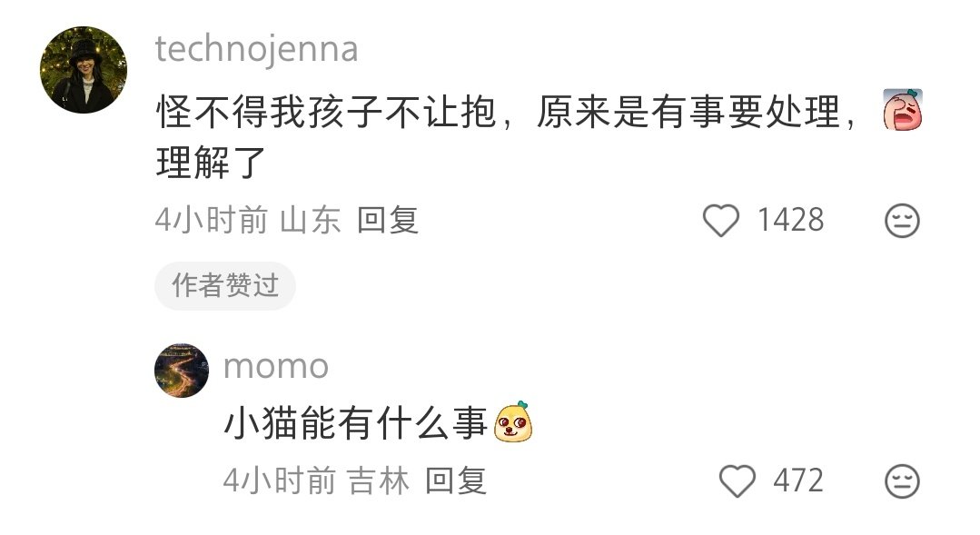The width and height of the screenshot is (980, 535).
Task: Reply to technojenna using 回复
Action: 388,220
